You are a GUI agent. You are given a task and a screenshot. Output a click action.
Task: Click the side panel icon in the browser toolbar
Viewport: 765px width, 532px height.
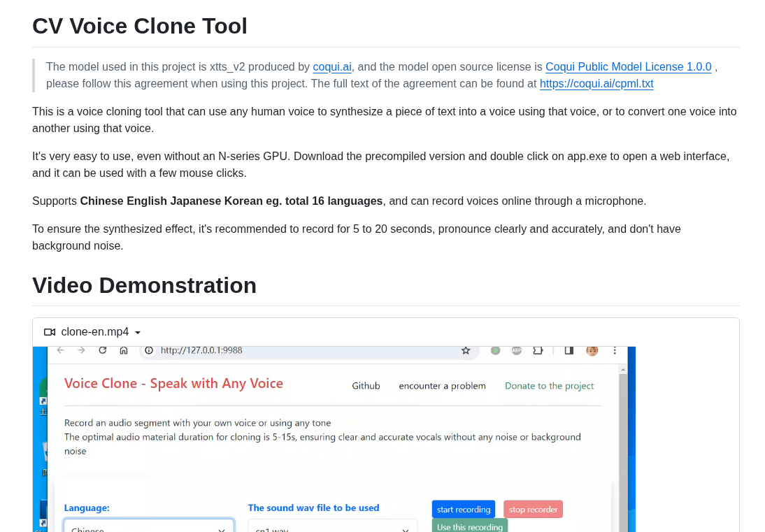[569, 350]
